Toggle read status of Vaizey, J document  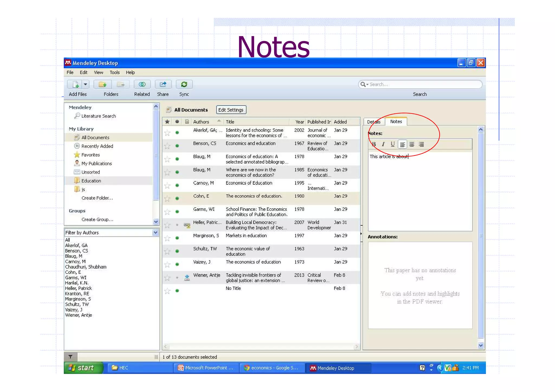click(177, 264)
